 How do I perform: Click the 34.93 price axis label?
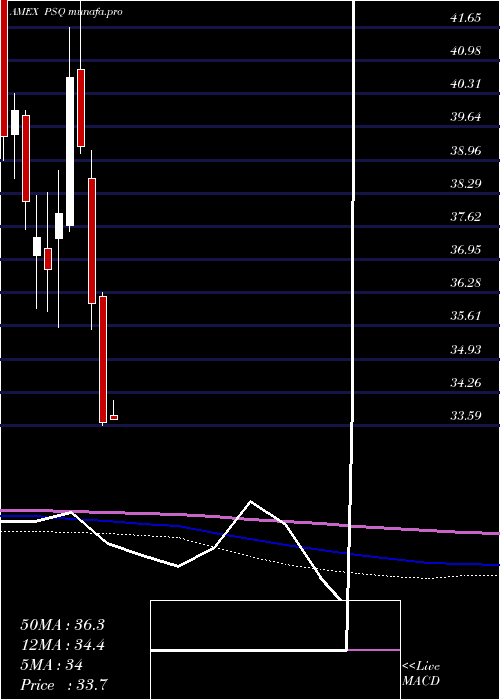(x=465, y=350)
